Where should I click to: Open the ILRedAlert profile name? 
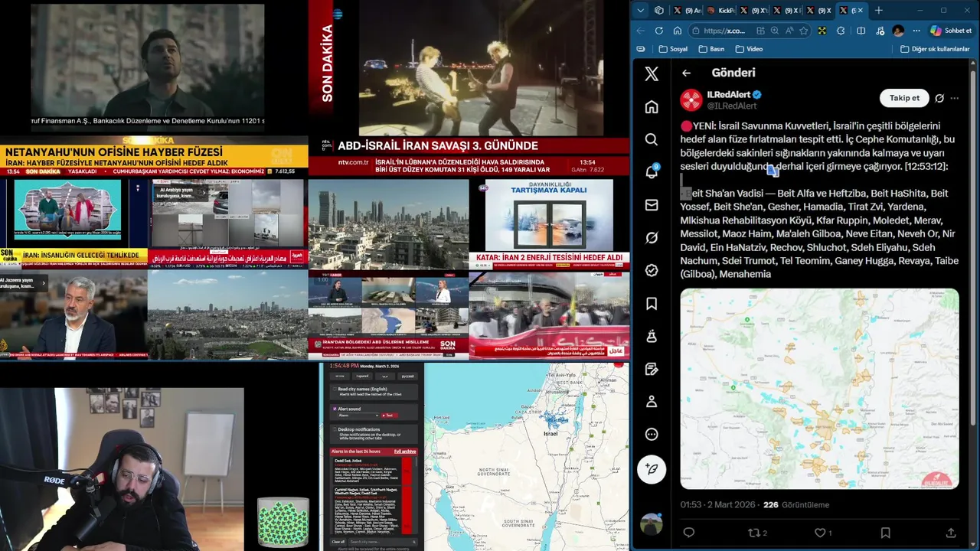point(728,95)
